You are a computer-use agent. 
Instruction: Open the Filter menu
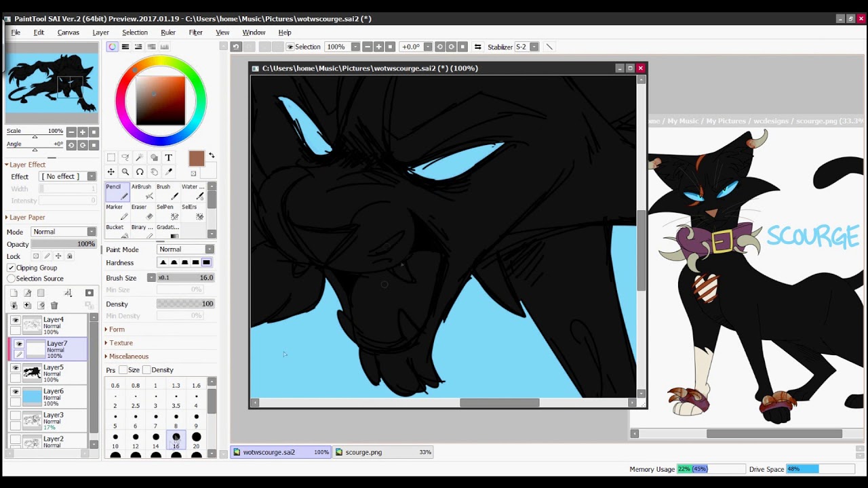195,33
